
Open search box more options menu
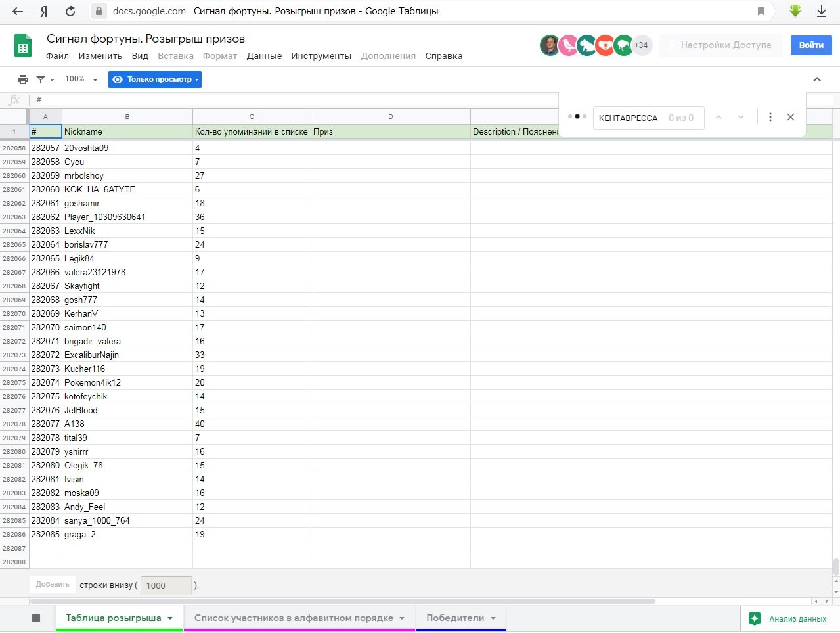pos(770,117)
